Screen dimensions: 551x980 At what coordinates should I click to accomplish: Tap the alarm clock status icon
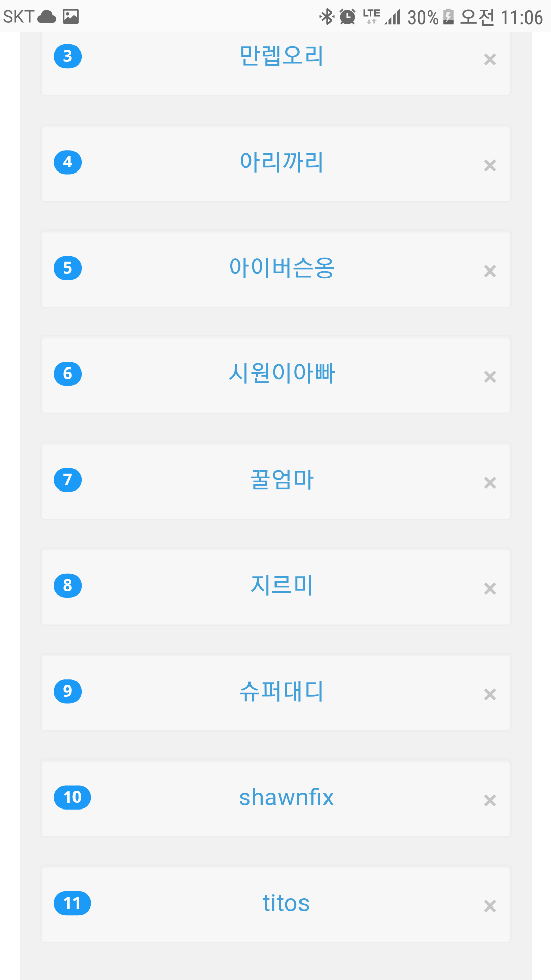pos(347,17)
